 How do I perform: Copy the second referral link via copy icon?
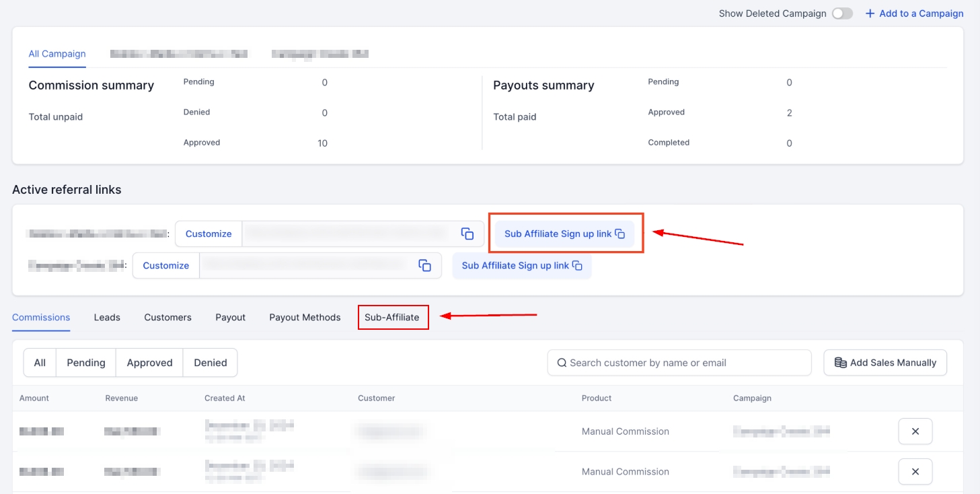pyautogui.click(x=424, y=265)
